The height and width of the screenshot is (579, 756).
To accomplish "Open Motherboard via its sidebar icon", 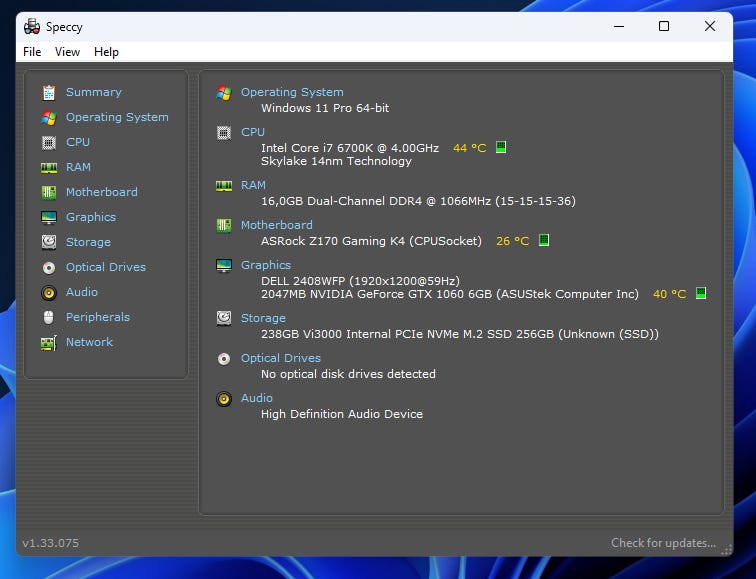I will (48, 192).
